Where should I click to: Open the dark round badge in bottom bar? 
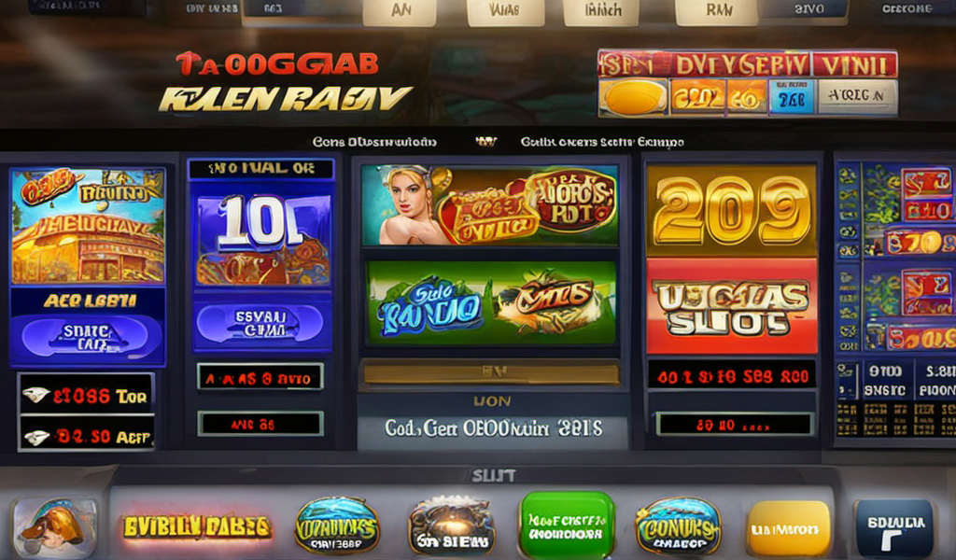pyautogui.click(x=451, y=527)
